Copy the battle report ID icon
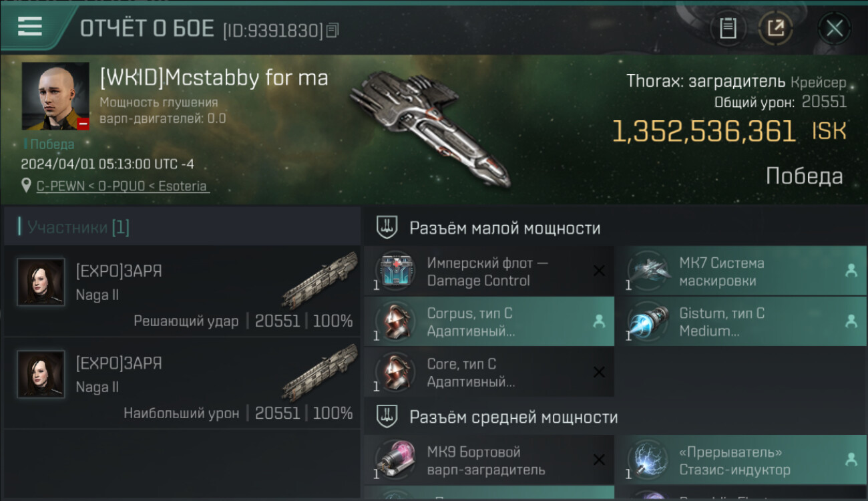 pyautogui.click(x=333, y=30)
